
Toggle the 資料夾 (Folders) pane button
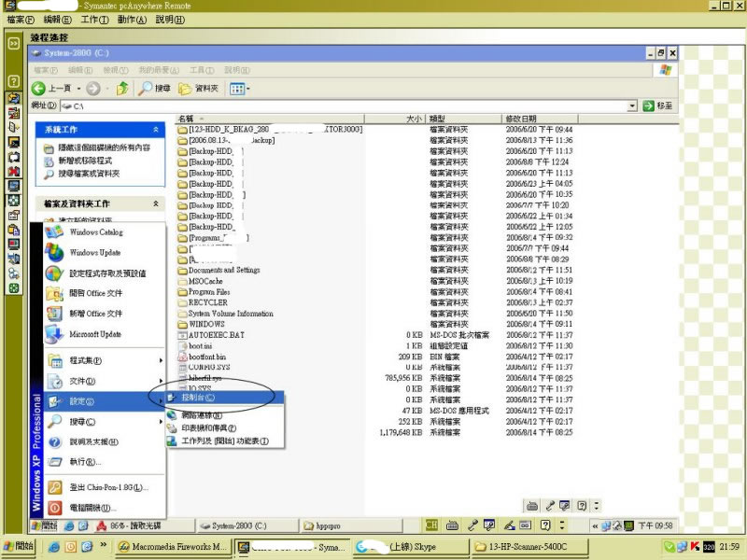coord(198,88)
